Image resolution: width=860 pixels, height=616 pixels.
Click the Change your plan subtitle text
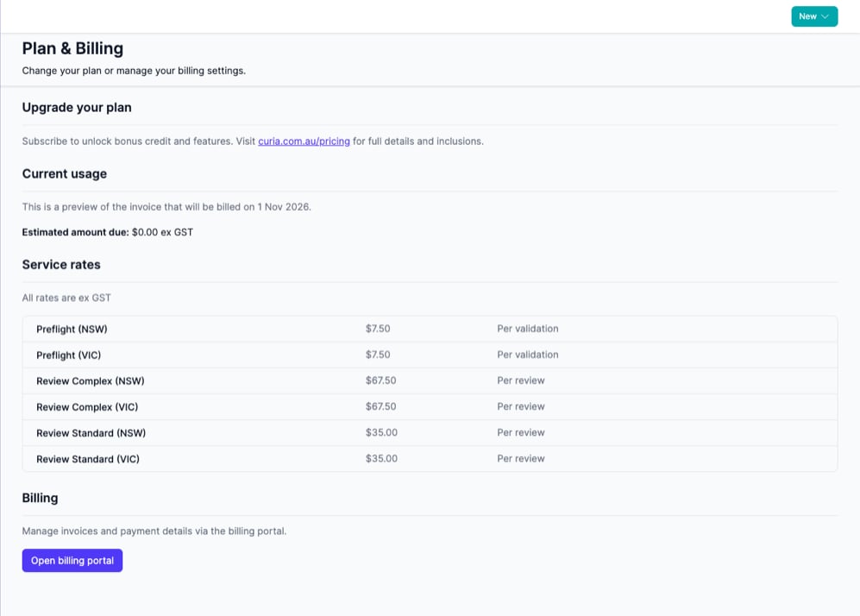(x=134, y=71)
